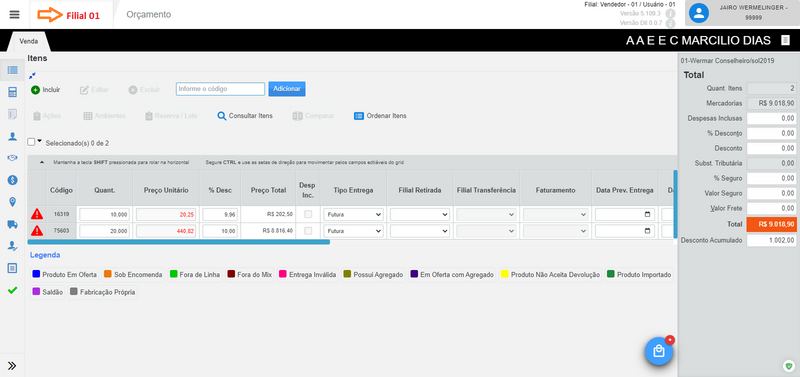The width and height of the screenshot is (800, 377).
Task: Click the DLL version info icon
Action: [x=670, y=23]
